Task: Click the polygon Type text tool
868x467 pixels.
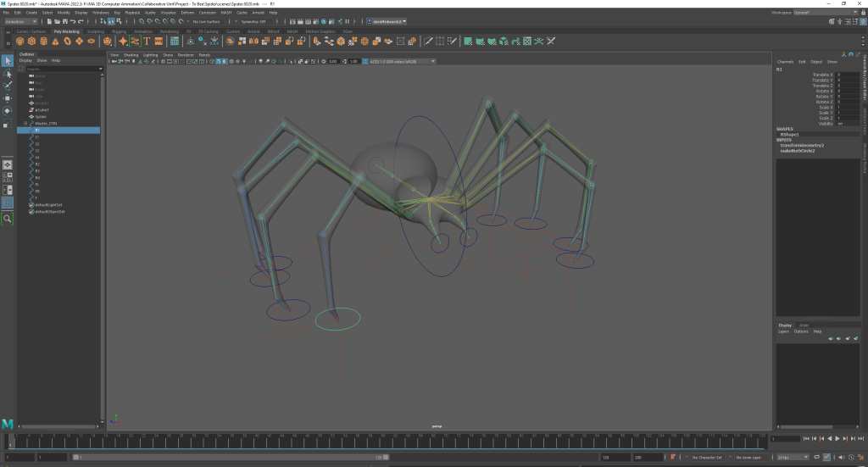Action: (147, 42)
